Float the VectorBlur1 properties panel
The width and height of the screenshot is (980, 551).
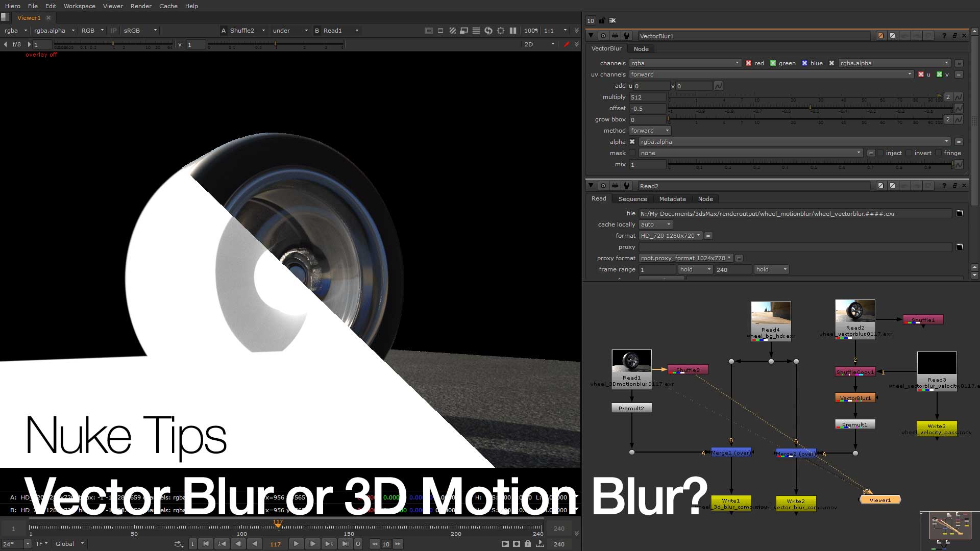click(954, 36)
